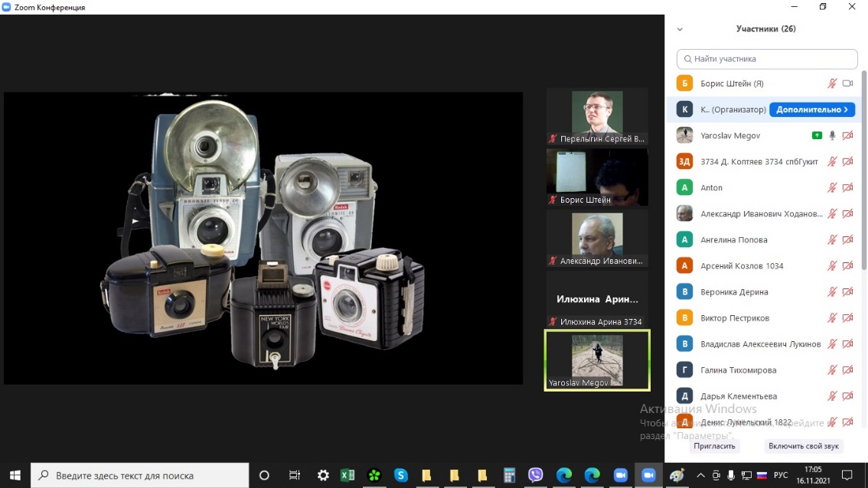868x488 pixels.
Task: Select the Александр Иванович video thumbnail
Action: click(597, 239)
